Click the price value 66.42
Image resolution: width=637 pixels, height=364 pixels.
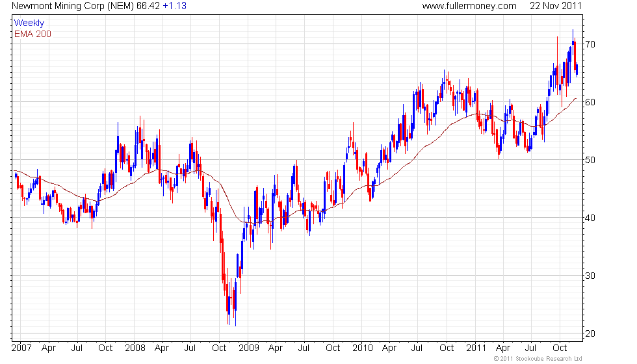[148, 6]
